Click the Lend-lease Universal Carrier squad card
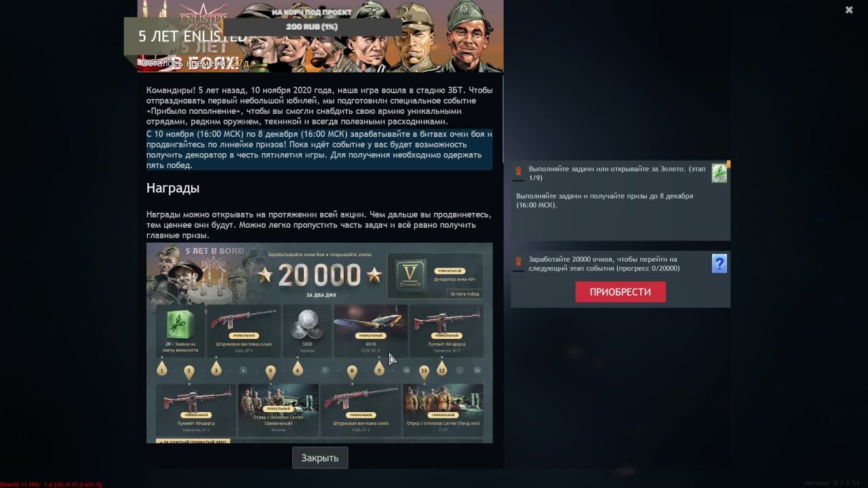 click(x=443, y=410)
